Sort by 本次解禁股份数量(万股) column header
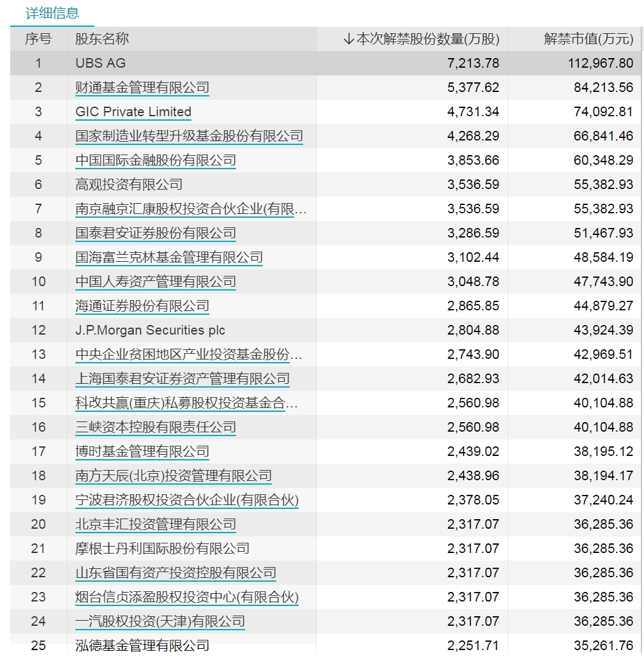Image resolution: width=644 pixels, height=659 pixels. pos(428,39)
